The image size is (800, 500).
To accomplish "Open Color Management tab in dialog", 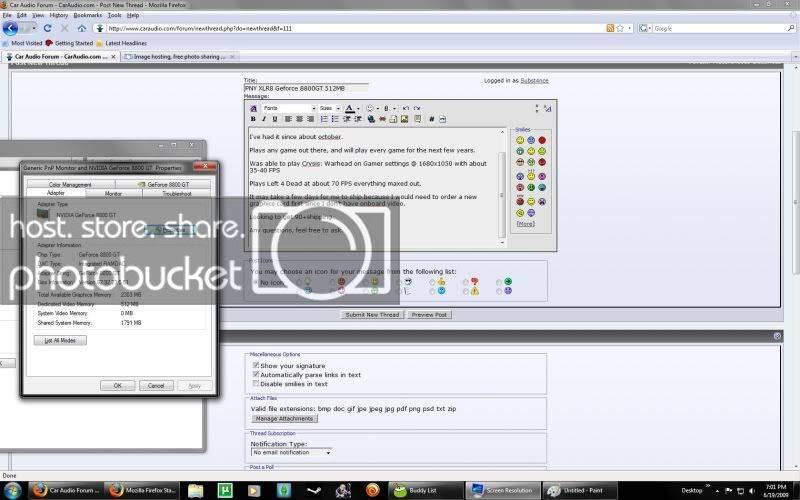I will click(x=70, y=184).
